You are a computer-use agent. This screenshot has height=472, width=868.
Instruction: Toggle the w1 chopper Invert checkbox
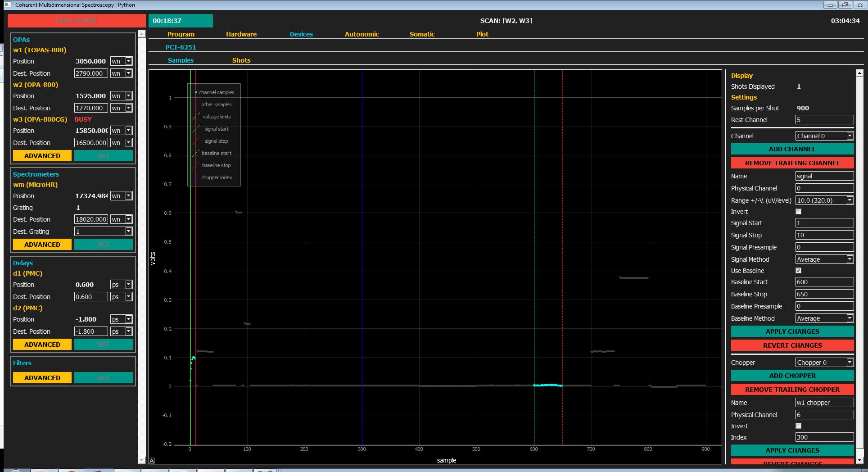coord(799,426)
